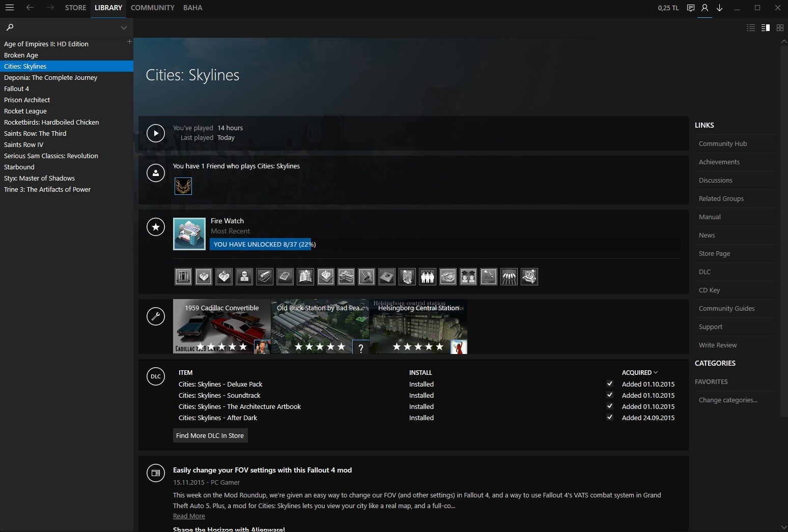Switch to grid view icon
788x532 pixels.
[x=780, y=28]
